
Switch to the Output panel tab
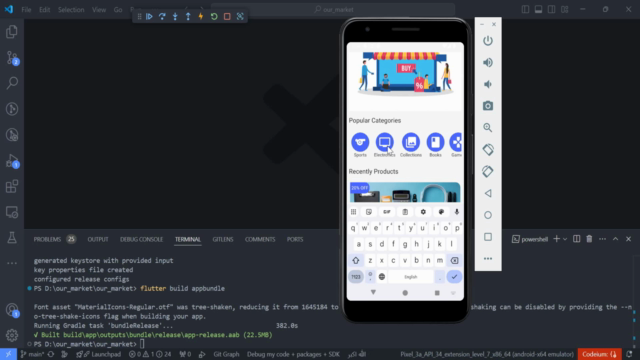[98, 239]
